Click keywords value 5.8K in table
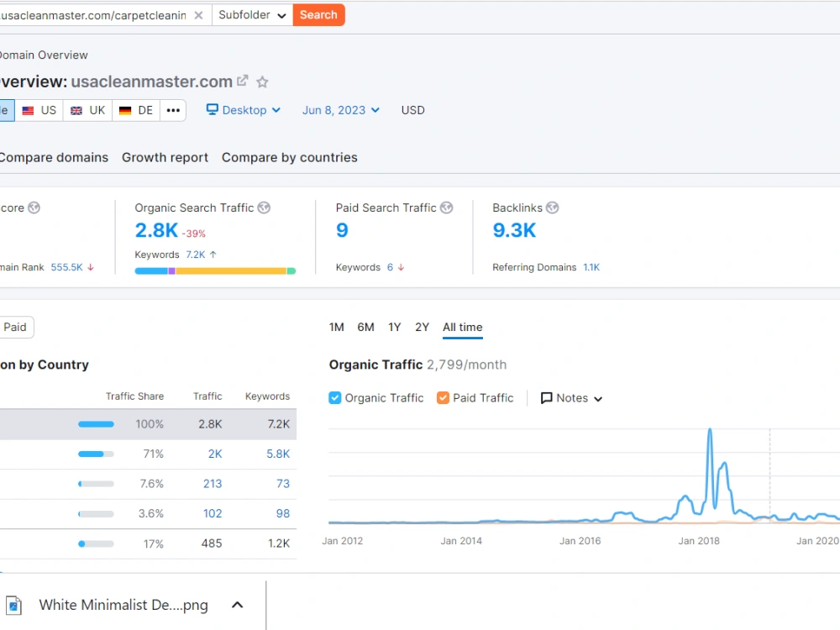 278,454
